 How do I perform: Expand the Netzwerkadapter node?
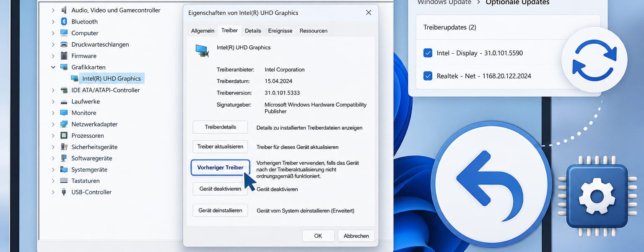tap(53, 124)
